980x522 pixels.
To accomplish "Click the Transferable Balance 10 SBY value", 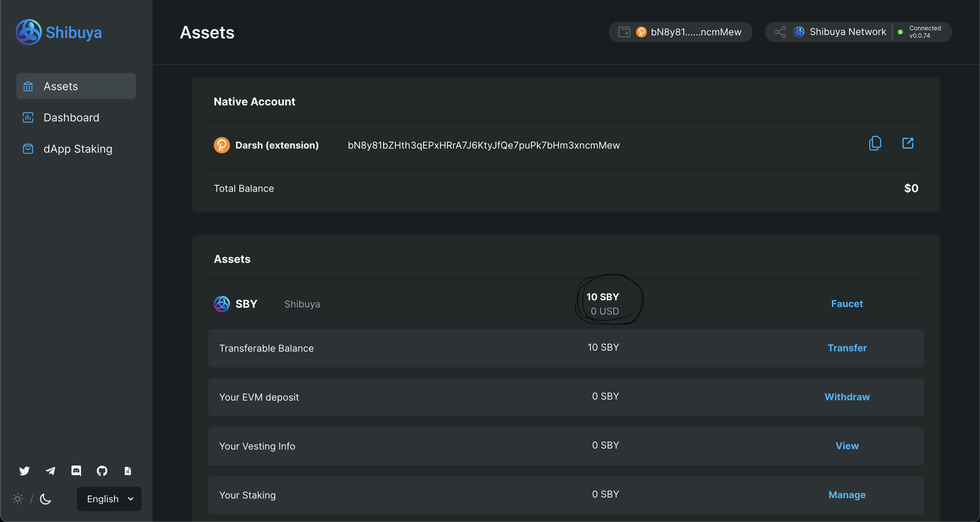I will click(x=603, y=347).
